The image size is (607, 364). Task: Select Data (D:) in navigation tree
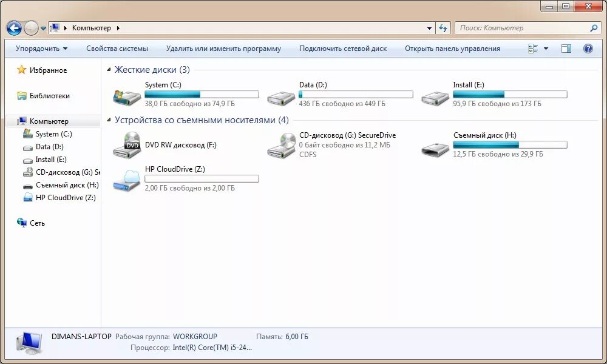[49, 147]
